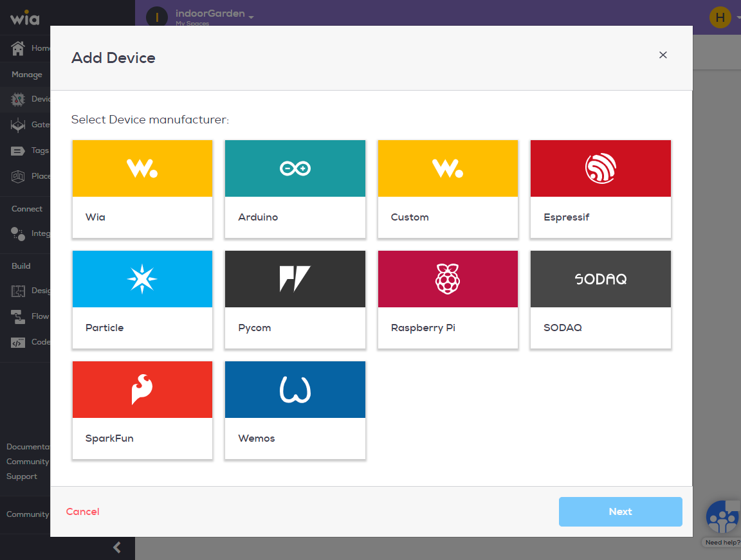Screen dimensions: 741x560
Task: Click the Wemos manufacturer name label
Action: pyautogui.click(x=257, y=438)
